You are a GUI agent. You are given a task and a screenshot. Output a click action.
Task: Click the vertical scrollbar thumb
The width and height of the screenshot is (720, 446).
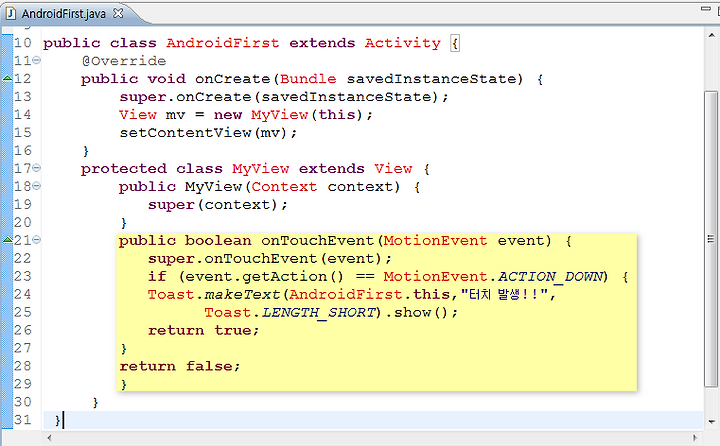(711, 239)
